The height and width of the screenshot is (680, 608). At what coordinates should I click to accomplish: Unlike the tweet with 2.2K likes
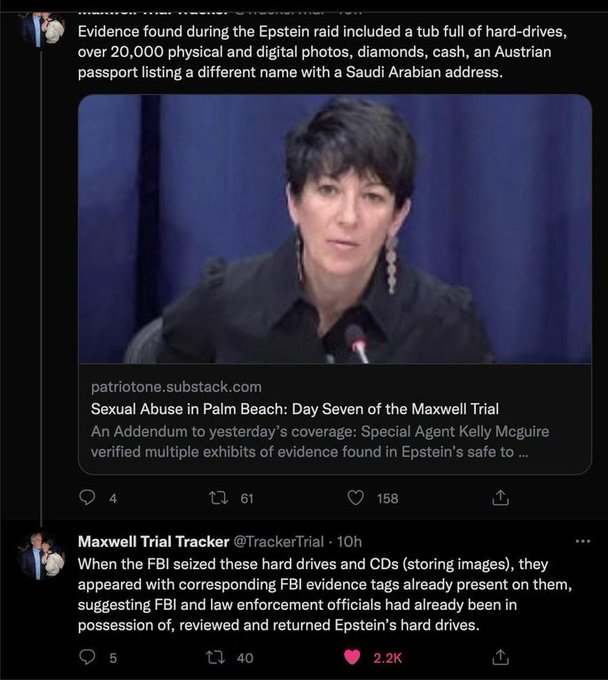(x=352, y=657)
